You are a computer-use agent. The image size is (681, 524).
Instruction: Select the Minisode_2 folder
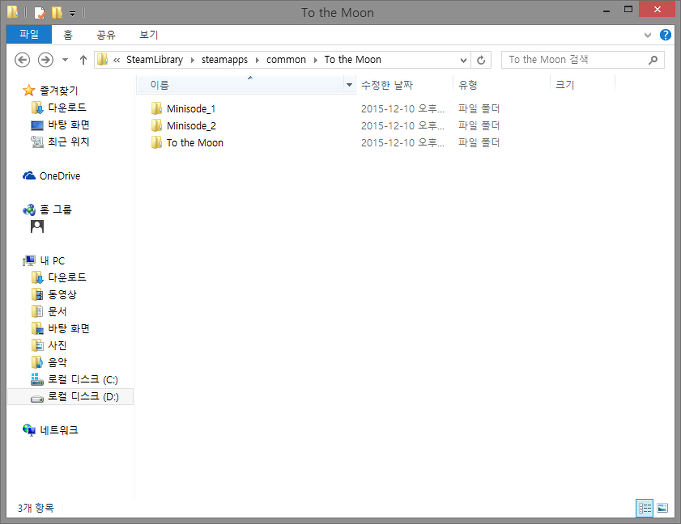(x=191, y=126)
